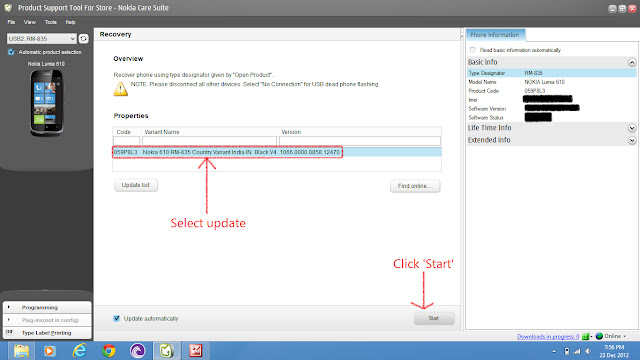Expand the Life Time Info section
The image size is (640, 360).
point(632,128)
